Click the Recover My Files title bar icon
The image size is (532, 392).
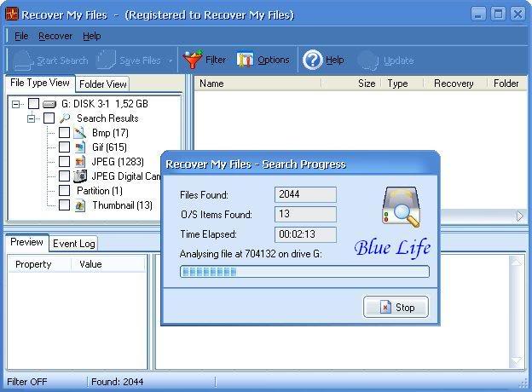(12, 14)
